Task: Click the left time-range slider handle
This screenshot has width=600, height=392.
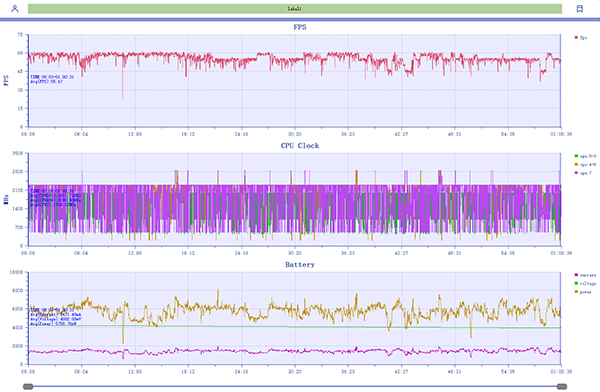Action: pos(28,387)
